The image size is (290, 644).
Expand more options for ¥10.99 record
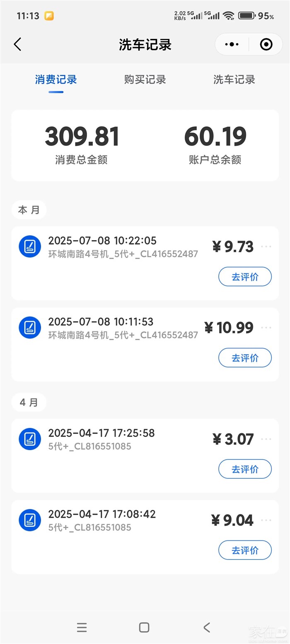pos(266,328)
